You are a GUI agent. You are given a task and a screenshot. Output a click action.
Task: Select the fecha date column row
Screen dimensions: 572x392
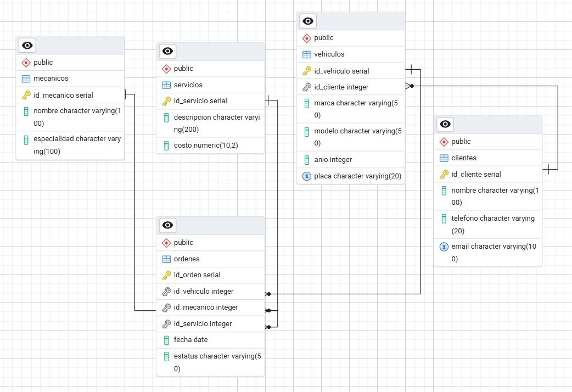[x=190, y=340]
